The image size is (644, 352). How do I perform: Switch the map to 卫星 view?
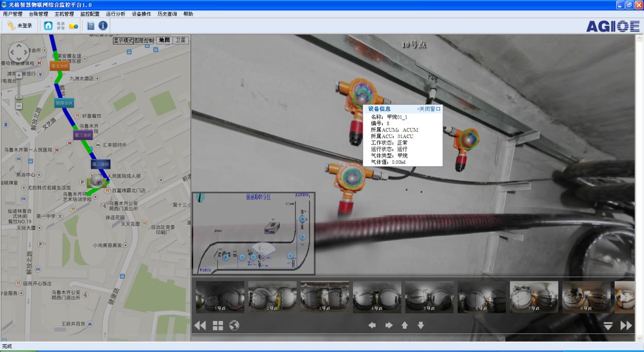point(181,40)
